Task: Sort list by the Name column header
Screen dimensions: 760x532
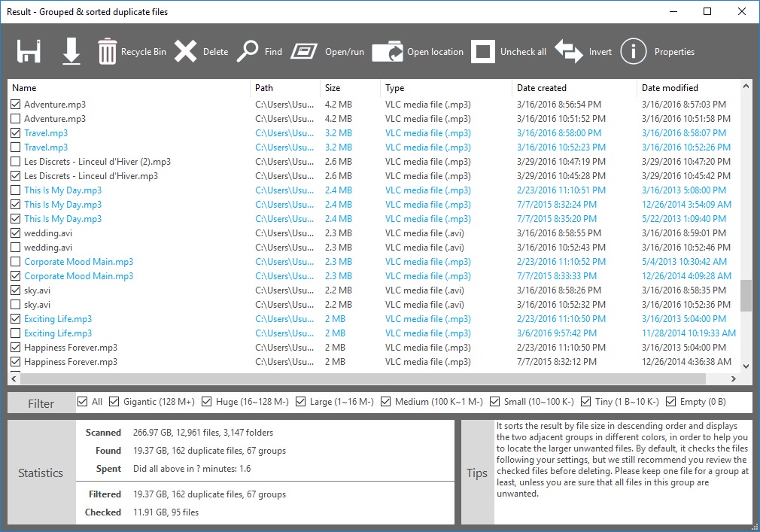Action: (x=129, y=88)
